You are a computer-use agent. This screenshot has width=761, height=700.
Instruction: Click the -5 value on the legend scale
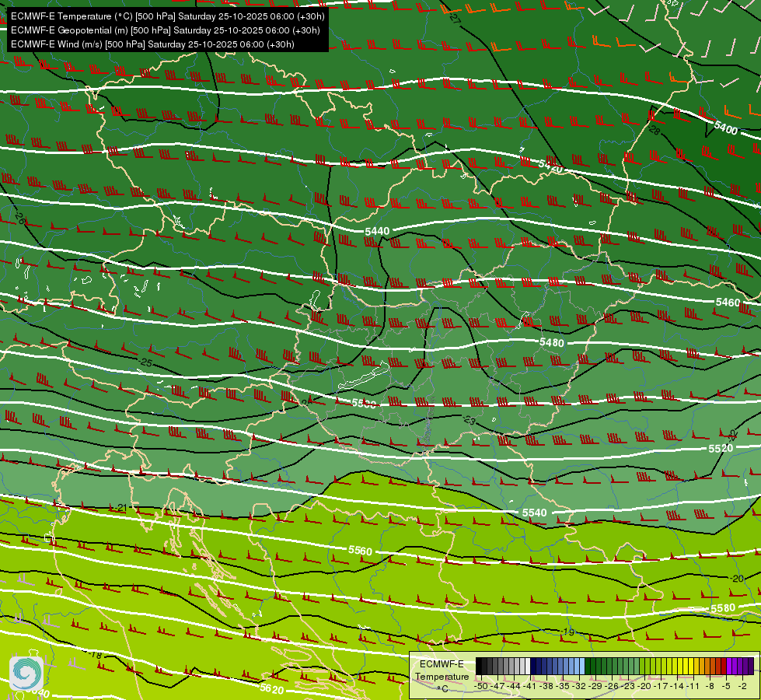click(x=726, y=686)
